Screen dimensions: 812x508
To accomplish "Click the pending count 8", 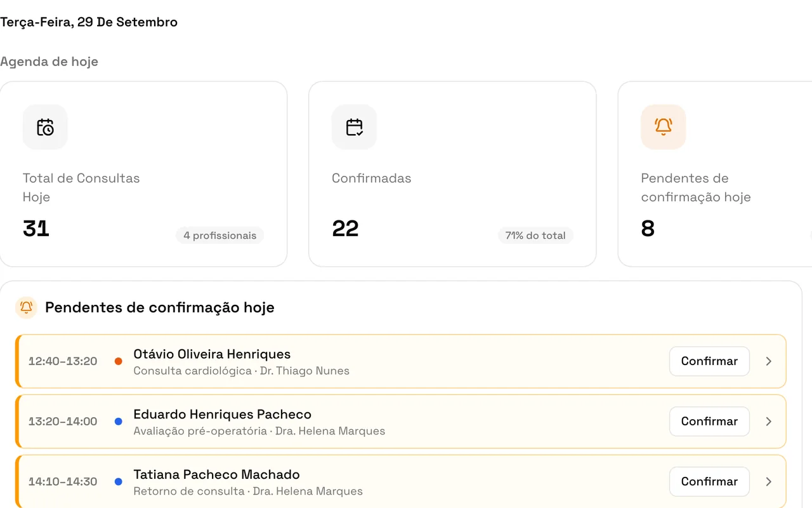I will coord(648,229).
